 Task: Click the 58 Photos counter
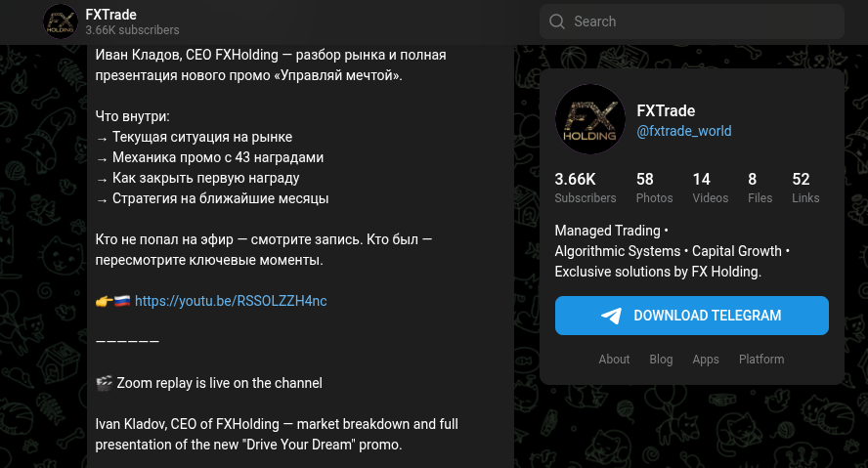pyautogui.click(x=654, y=188)
